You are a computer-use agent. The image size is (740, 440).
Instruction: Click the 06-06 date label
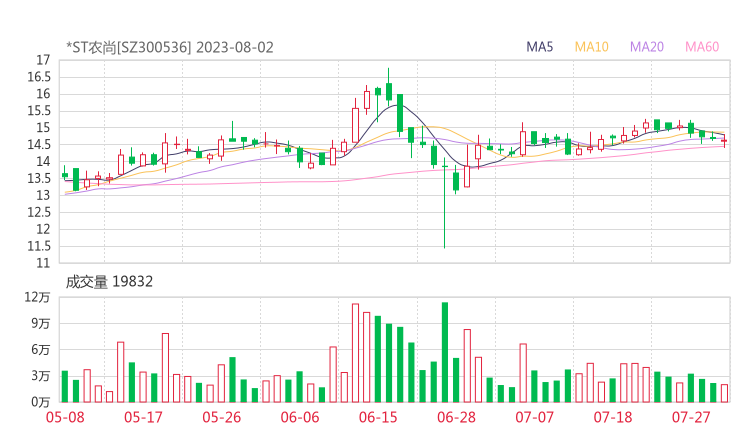[x=300, y=417]
